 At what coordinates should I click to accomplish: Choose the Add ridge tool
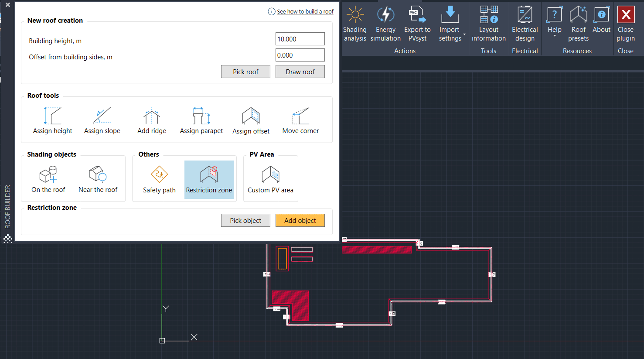[x=152, y=120]
